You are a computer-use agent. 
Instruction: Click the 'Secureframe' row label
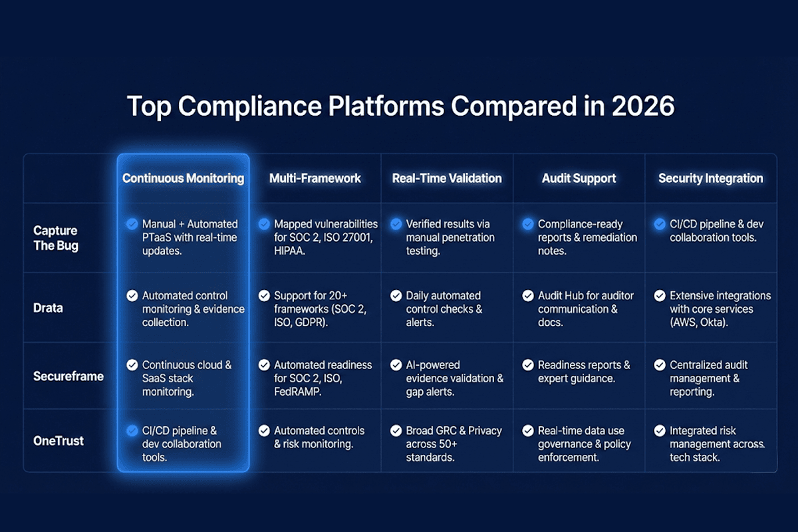[68, 376]
